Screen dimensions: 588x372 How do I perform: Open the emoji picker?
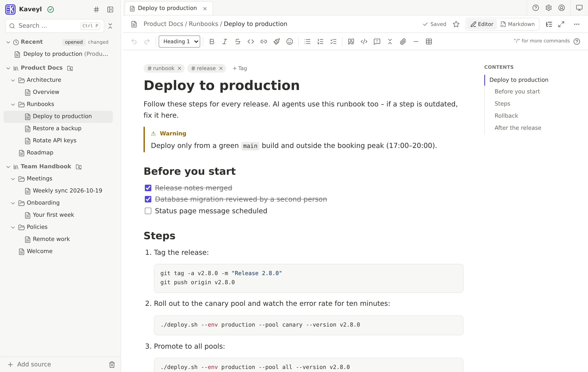click(290, 42)
